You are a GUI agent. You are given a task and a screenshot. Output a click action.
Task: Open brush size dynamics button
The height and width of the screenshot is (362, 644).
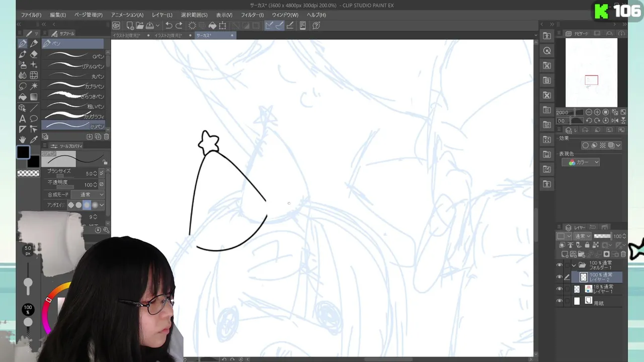tap(102, 173)
